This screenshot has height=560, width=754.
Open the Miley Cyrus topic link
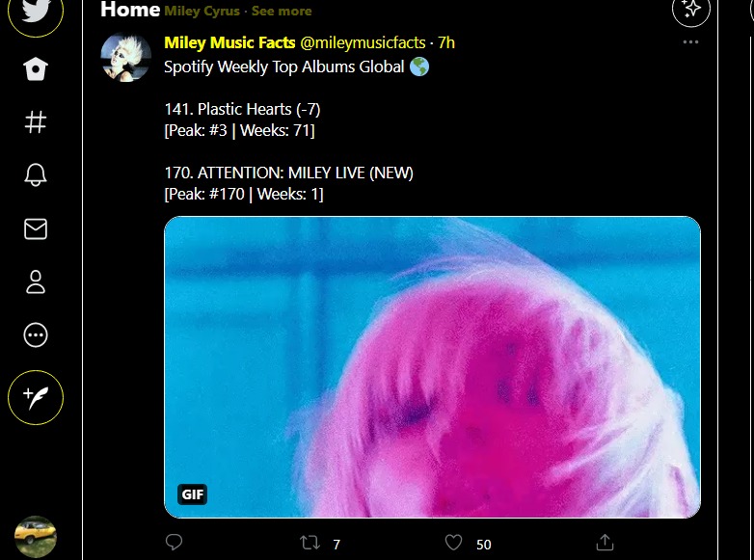[x=202, y=11]
